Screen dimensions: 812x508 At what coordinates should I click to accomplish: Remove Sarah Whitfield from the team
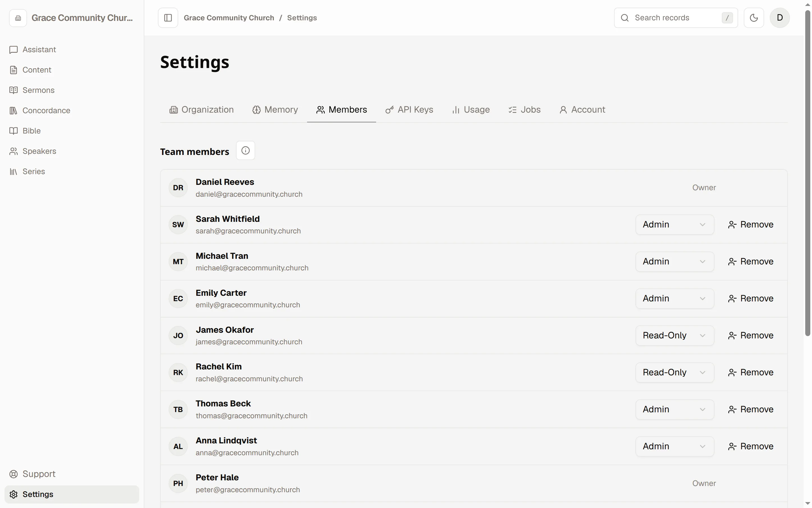coord(751,225)
